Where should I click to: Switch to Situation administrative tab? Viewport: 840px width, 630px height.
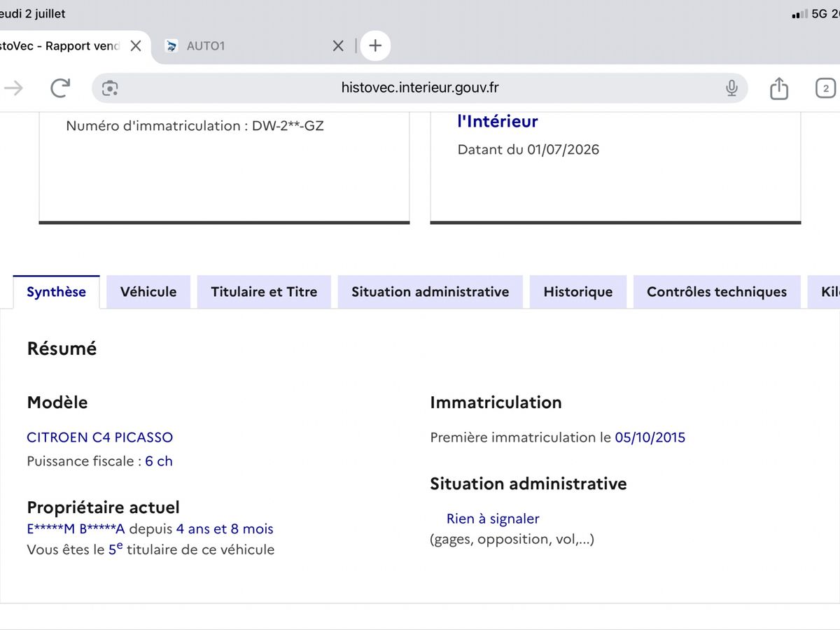click(x=430, y=292)
